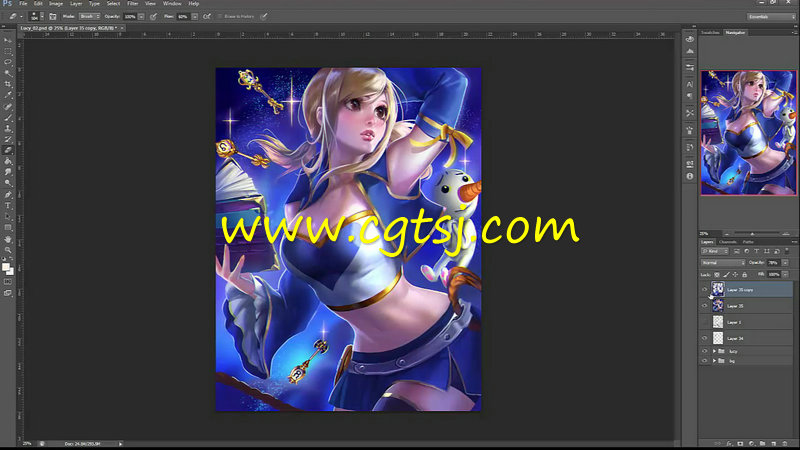Open layer blend mode Normal dropdown
This screenshot has width=800, height=450.
coord(723,262)
